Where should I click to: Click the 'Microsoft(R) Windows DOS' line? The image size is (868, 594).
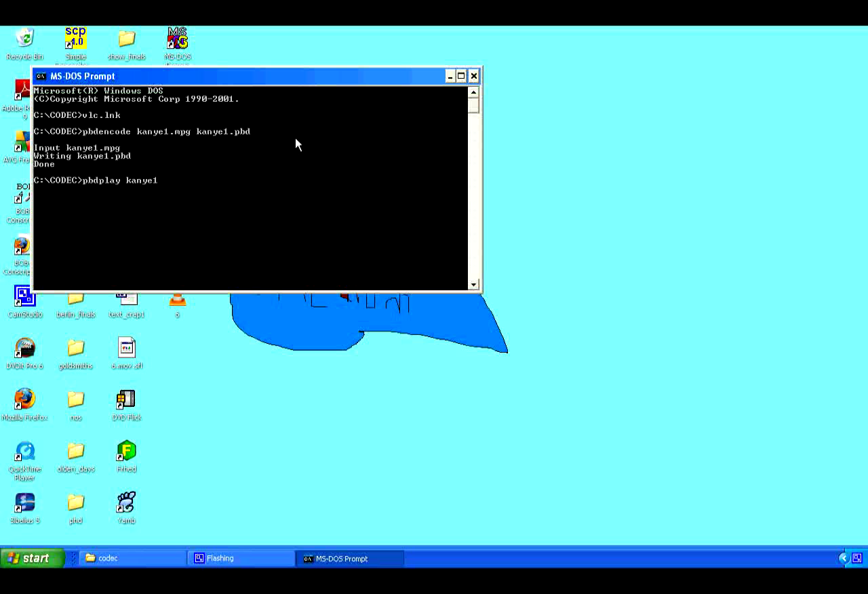click(98, 91)
